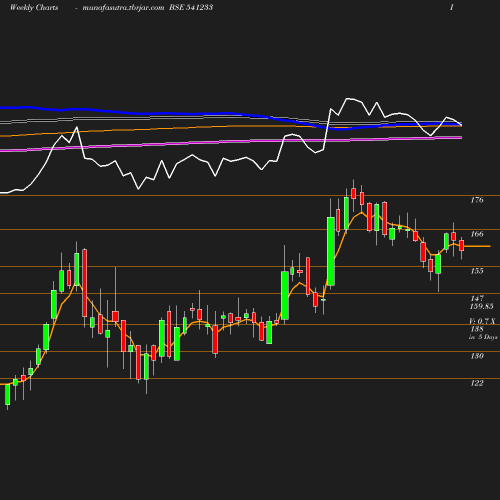Click the 166 price level label
The image size is (500, 500).
point(477,234)
